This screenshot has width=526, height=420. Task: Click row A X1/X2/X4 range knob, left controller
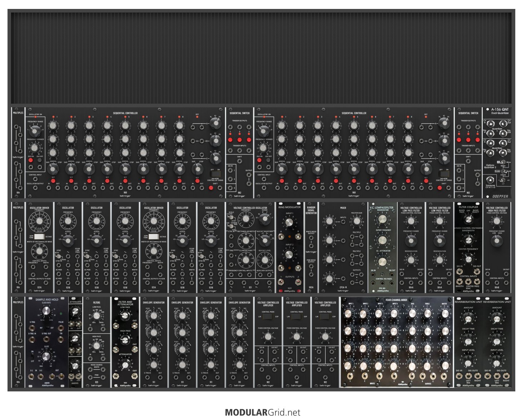click(x=215, y=124)
